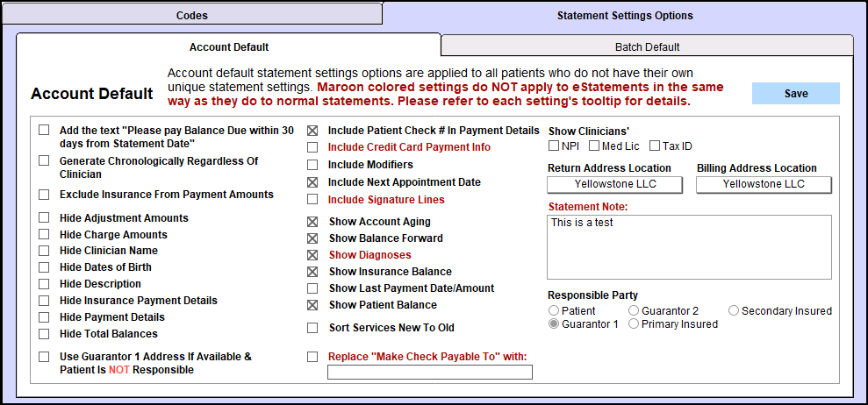
Task: Open Return Address Location Yellowstone LLC button
Action: click(614, 184)
